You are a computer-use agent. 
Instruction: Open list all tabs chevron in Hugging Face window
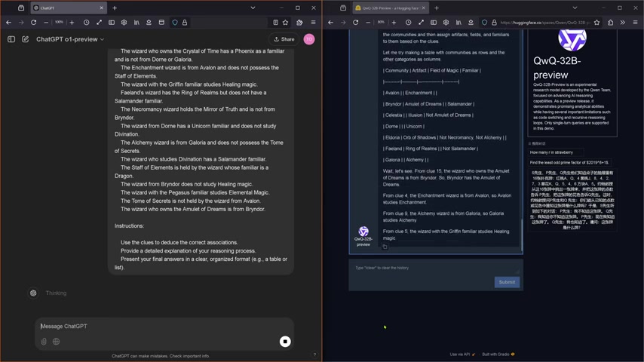click(x=575, y=8)
